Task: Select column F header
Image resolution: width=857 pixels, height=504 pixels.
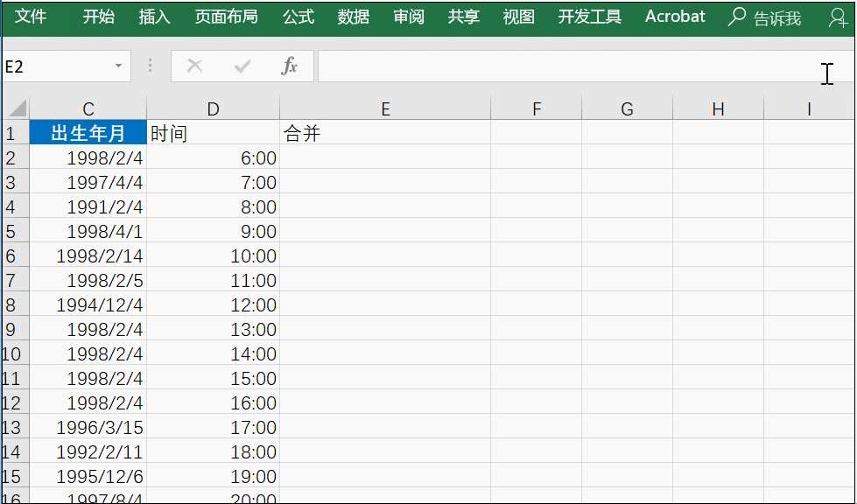Action: click(x=536, y=108)
